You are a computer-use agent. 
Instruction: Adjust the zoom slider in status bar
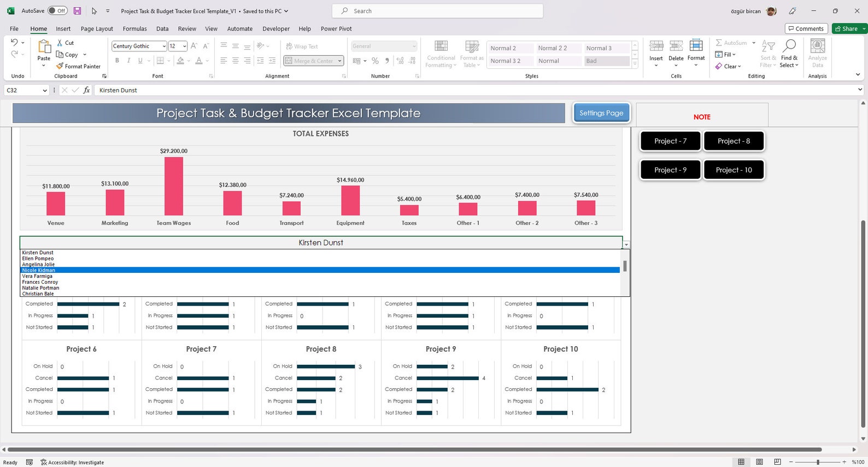(818, 462)
